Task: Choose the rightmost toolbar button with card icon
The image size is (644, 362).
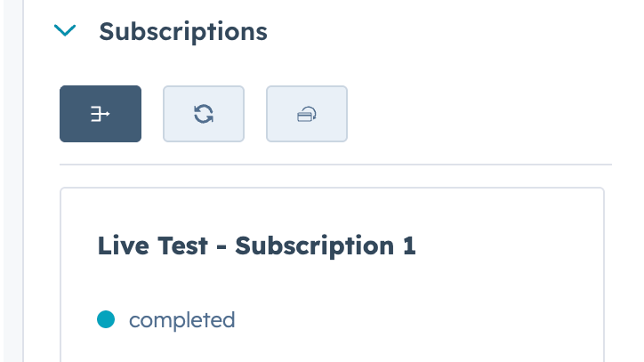Action: [x=307, y=114]
